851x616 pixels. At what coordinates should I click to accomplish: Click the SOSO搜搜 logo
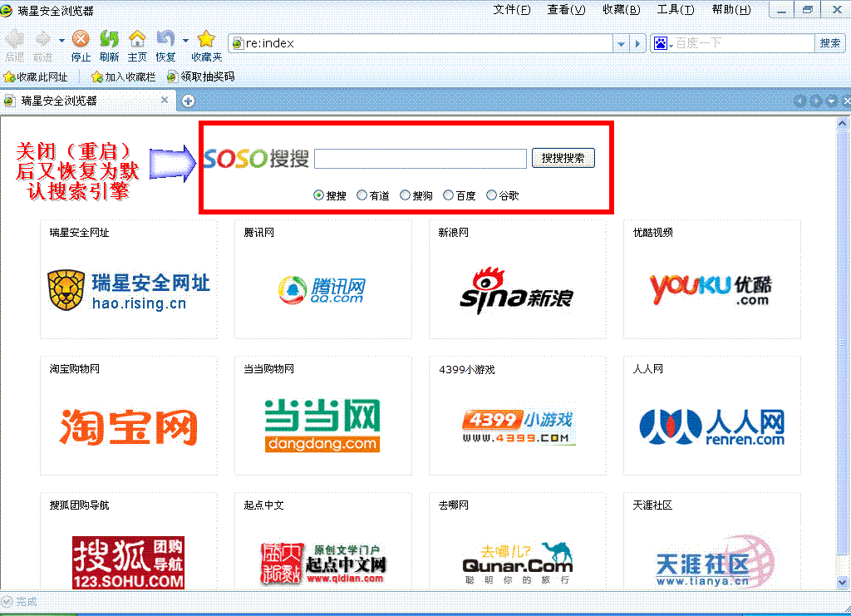(x=256, y=159)
